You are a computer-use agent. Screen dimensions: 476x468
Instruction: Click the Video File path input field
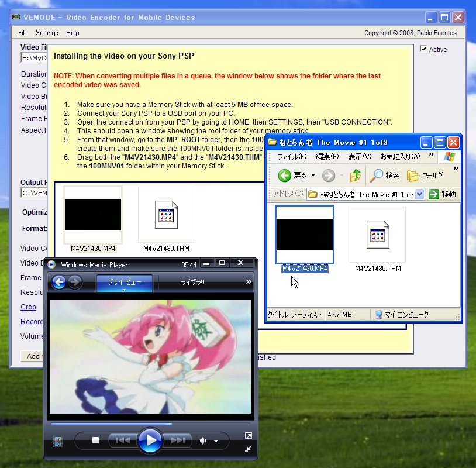click(x=34, y=58)
